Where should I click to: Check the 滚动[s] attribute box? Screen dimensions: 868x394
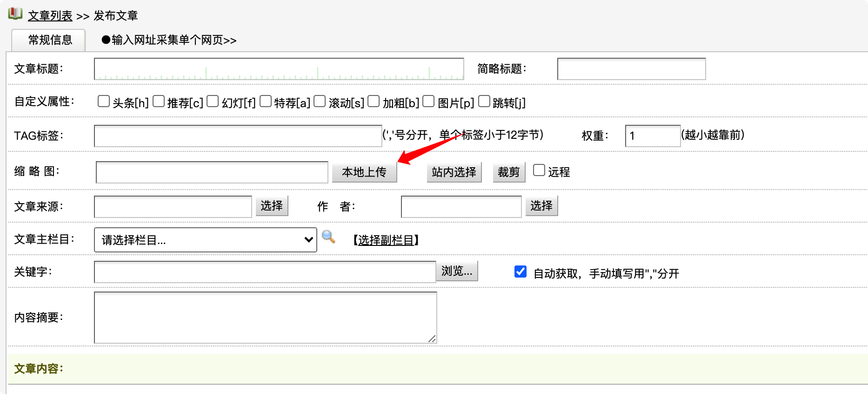click(320, 101)
